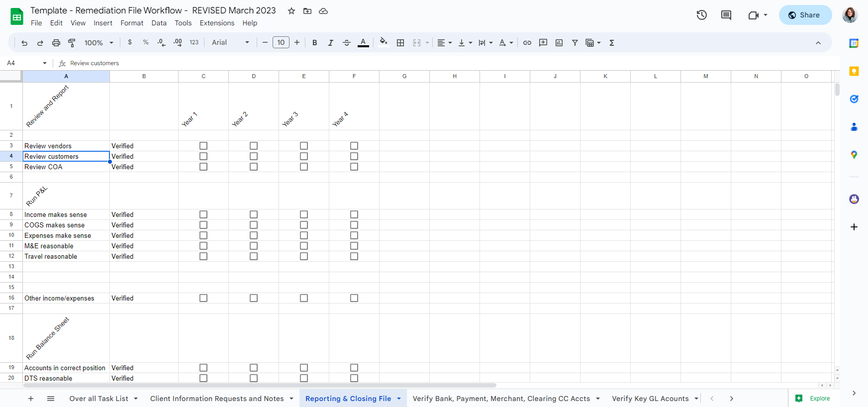The image size is (868, 407).
Task: Open the text color picker
Action: click(363, 43)
